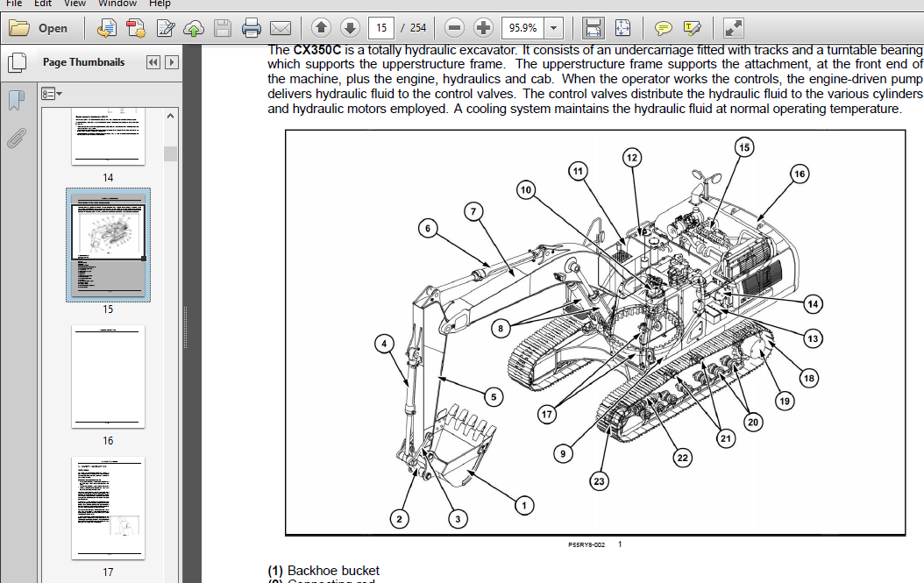Save the document with the floppy icon
This screenshot has width=924, height=583.
223,28
